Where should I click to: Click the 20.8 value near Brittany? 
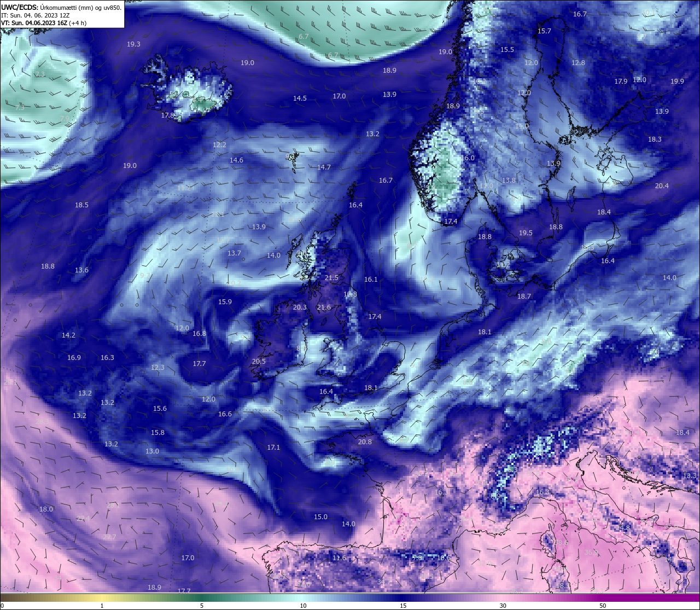(365, 442)
